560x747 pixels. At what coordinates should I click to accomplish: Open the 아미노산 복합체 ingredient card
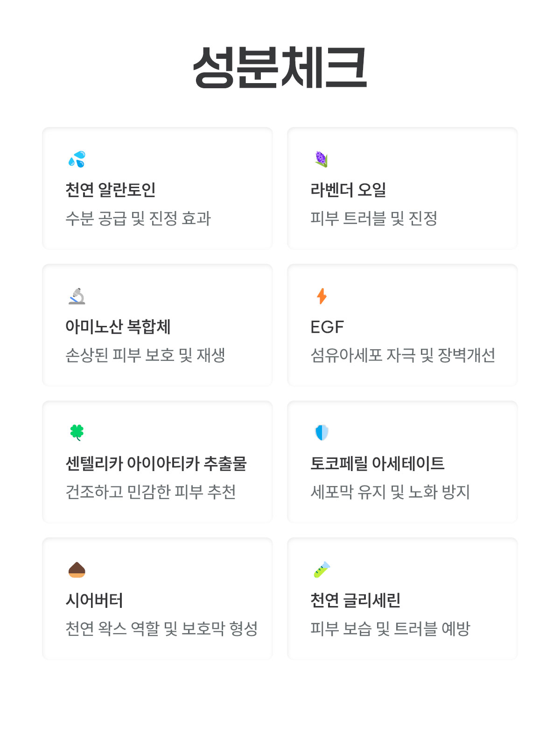(157, 325)
